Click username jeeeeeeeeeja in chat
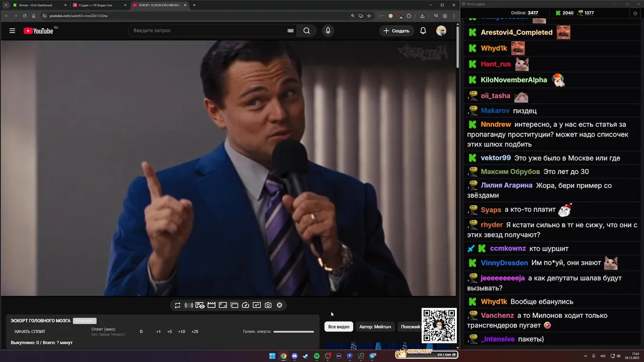The height and width of the screenshot is (362, 644). (x=503, y=278)
